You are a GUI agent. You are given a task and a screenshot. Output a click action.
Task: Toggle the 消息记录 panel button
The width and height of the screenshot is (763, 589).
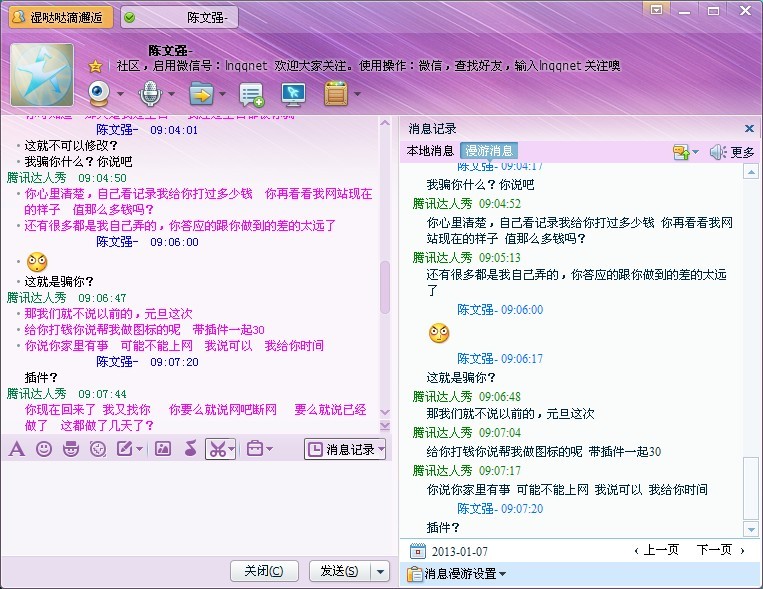click(x=345, y=449)
